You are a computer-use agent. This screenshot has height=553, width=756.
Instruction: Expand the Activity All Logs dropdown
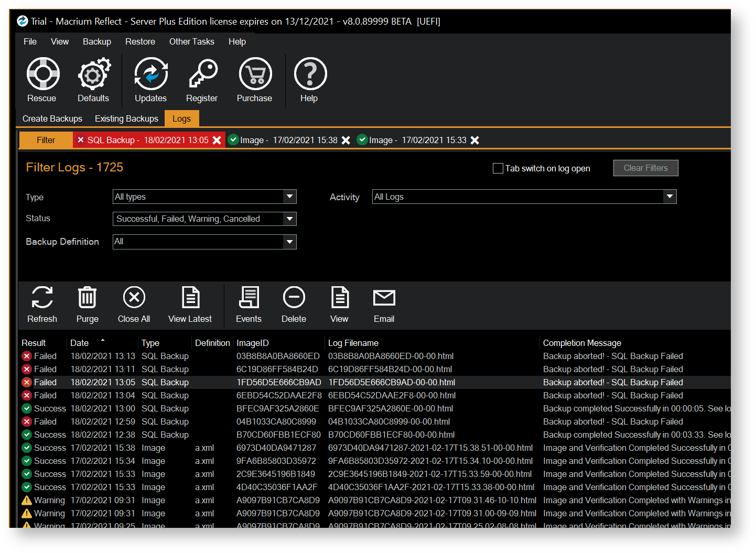tap(669, 197)
